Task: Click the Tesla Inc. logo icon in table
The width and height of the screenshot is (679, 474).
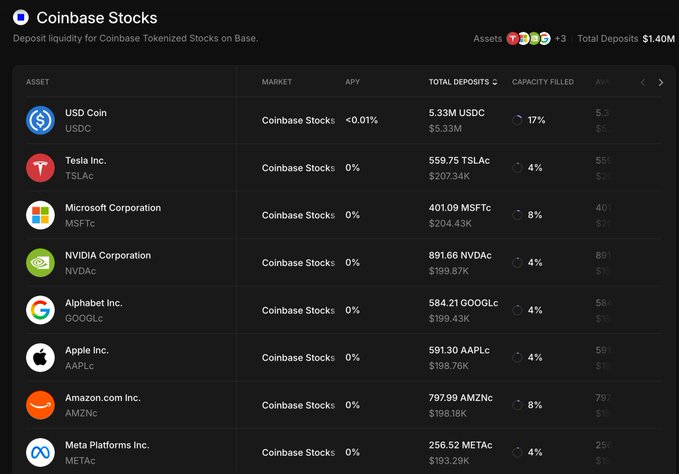Action: pyautogui.click(x=40, y=168)
